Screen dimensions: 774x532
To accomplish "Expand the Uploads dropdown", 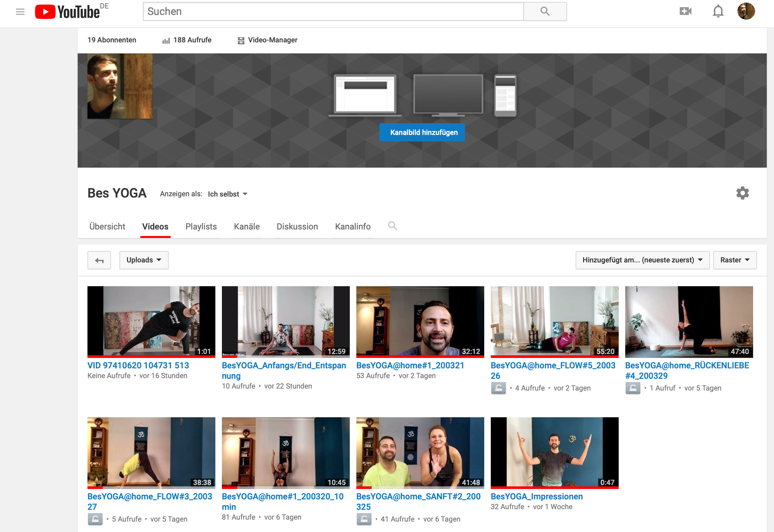I will click(144, 260).
